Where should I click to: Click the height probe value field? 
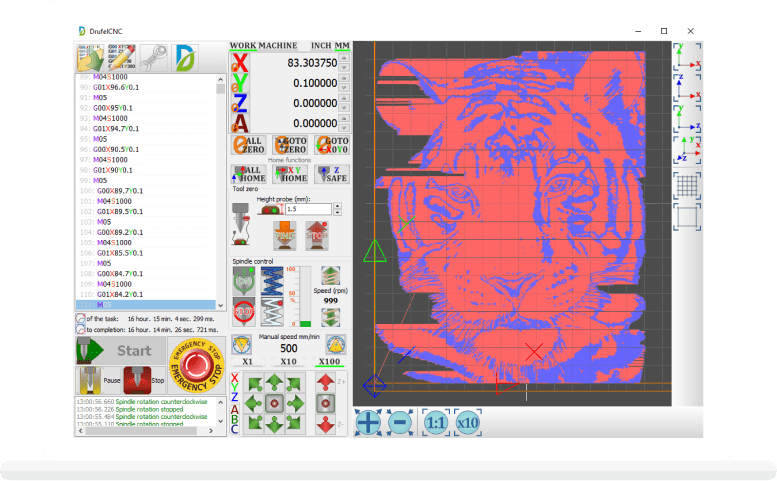pos(308,209)
